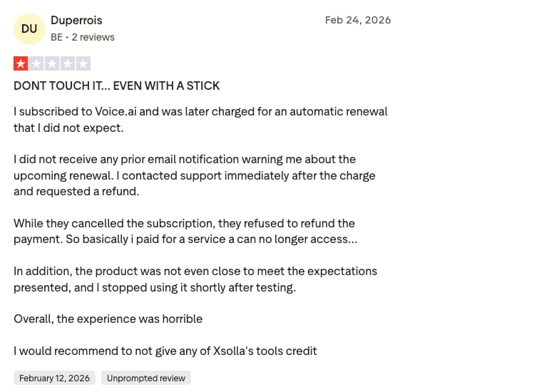Click the paragraph about email notification warning
Screen dimensions: 554x392
[195, 175]
